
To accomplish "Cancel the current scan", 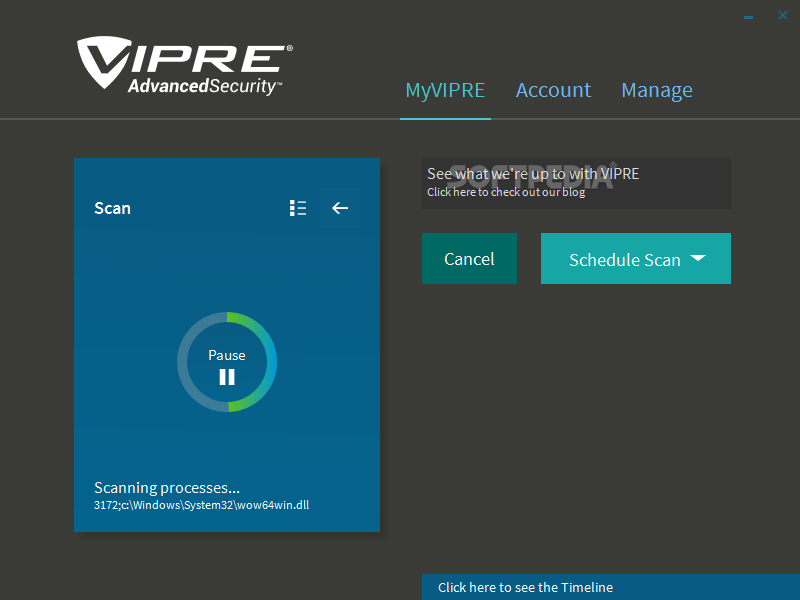I will (x=469, y=259).
